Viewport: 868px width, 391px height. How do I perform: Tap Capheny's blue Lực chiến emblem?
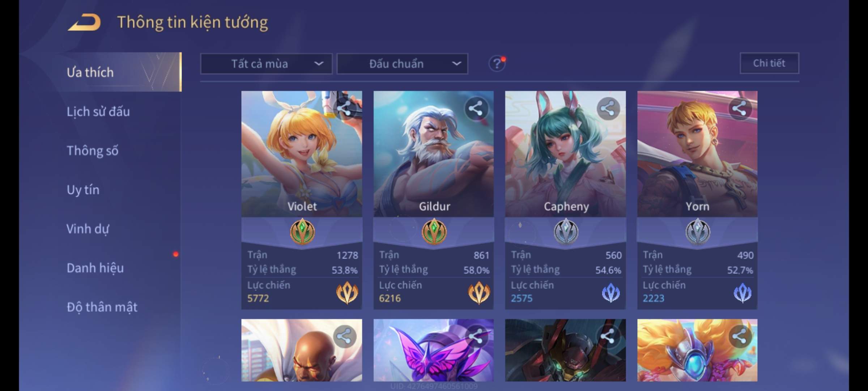pyautogui.click(x=611, y=293)
